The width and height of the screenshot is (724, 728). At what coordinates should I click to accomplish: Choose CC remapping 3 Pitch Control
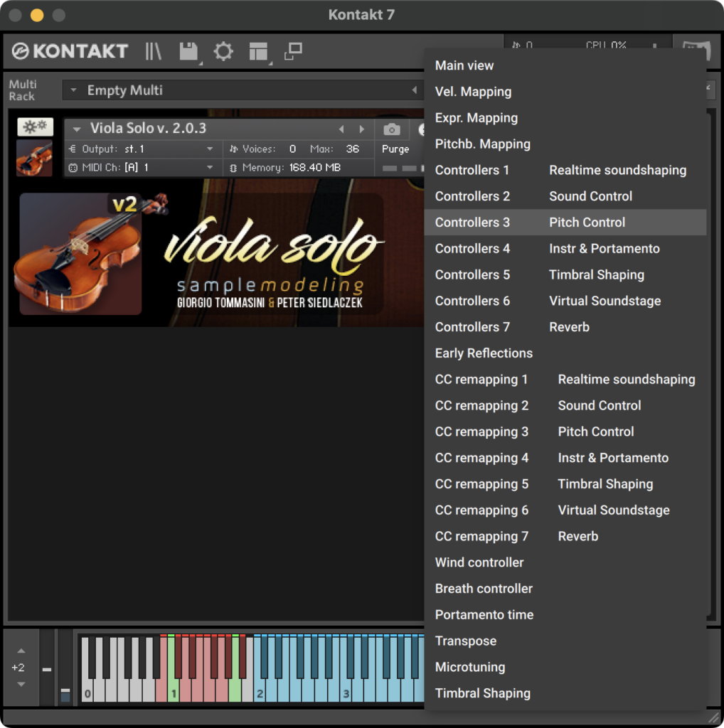[x=565, y=432]
